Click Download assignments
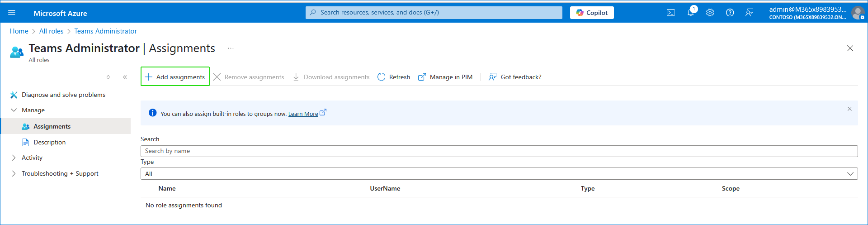The image size is (868, 225). coord(331,77)
